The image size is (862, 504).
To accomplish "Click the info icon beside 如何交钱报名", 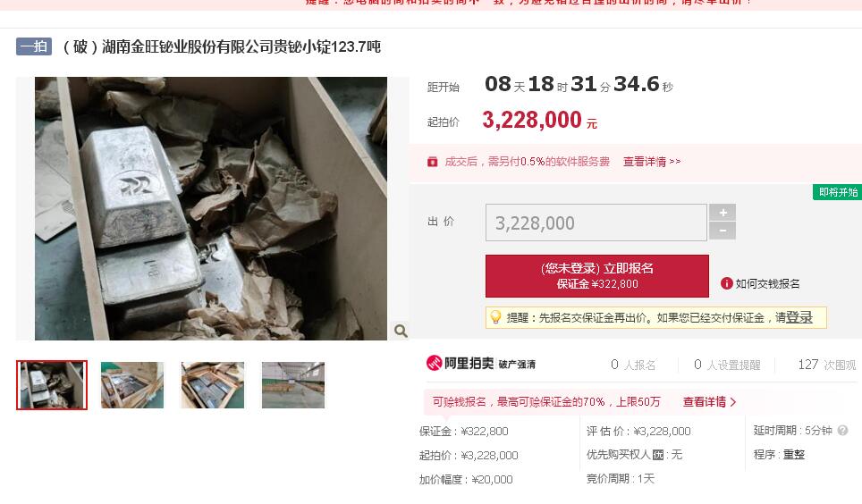I will (727, 283).
